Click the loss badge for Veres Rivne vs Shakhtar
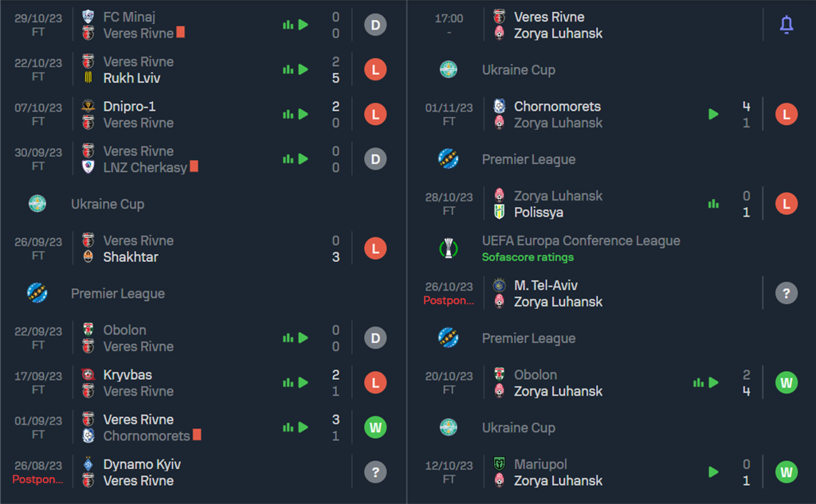Screen dimensions: 816x504 pos(375,248)
